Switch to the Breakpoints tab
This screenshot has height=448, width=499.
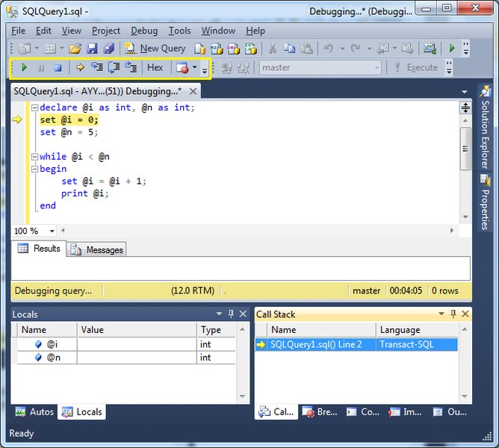click(x=320, y=411)
